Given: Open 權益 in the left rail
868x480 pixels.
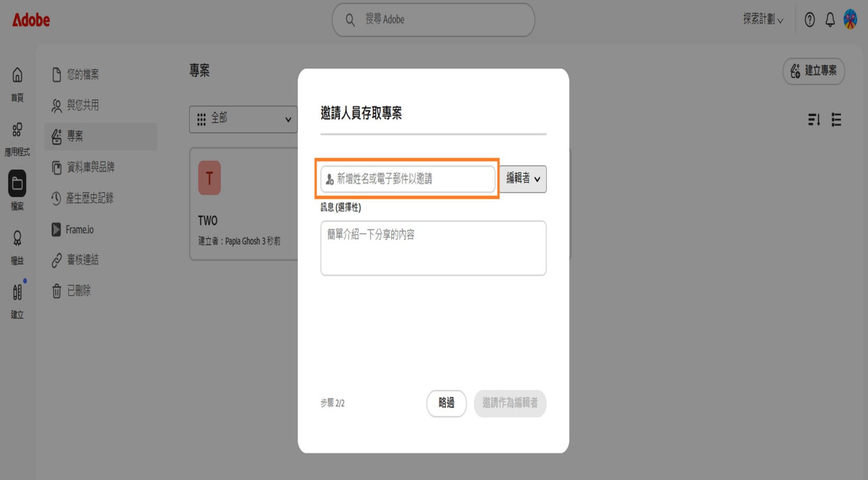Looking at the screenshot, I should [x=17, y=247].
